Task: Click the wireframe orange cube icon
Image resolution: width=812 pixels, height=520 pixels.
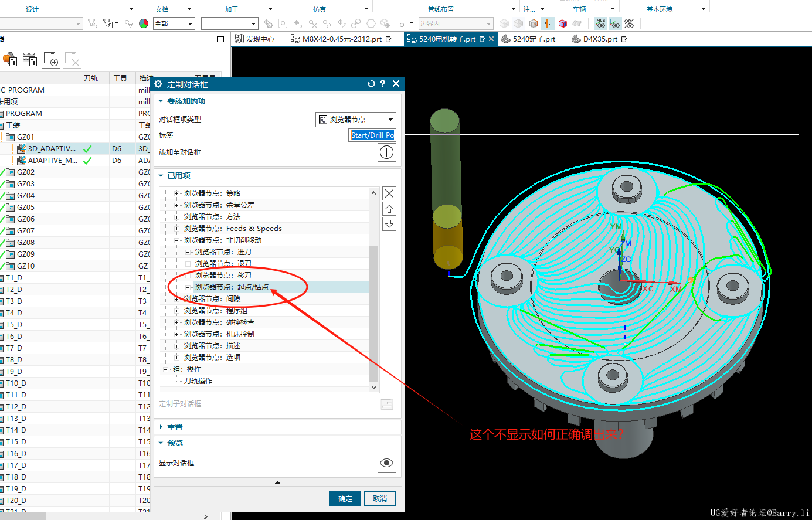Action: (534, 23)
